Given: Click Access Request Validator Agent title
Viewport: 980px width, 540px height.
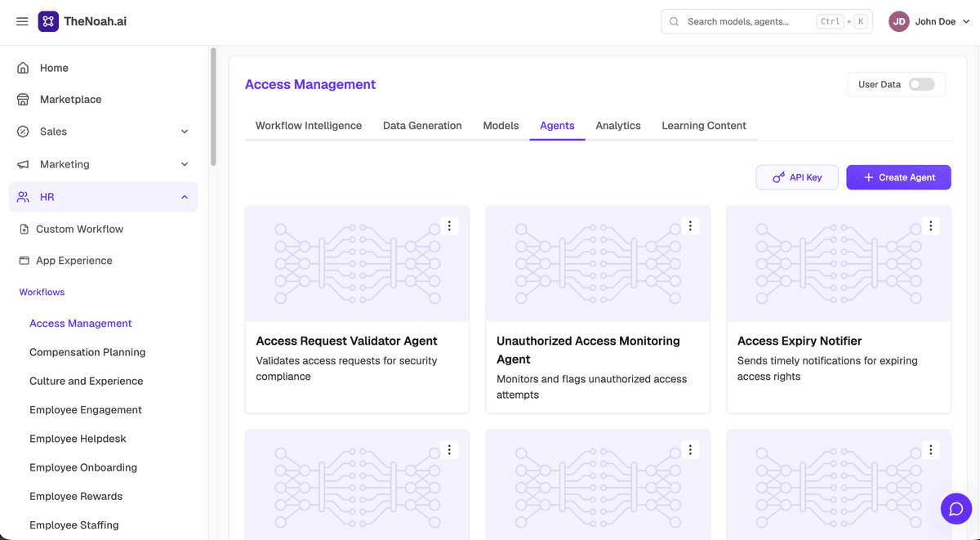Looking at the screenshot, I should pyautogui.click(x=347, y=341).
